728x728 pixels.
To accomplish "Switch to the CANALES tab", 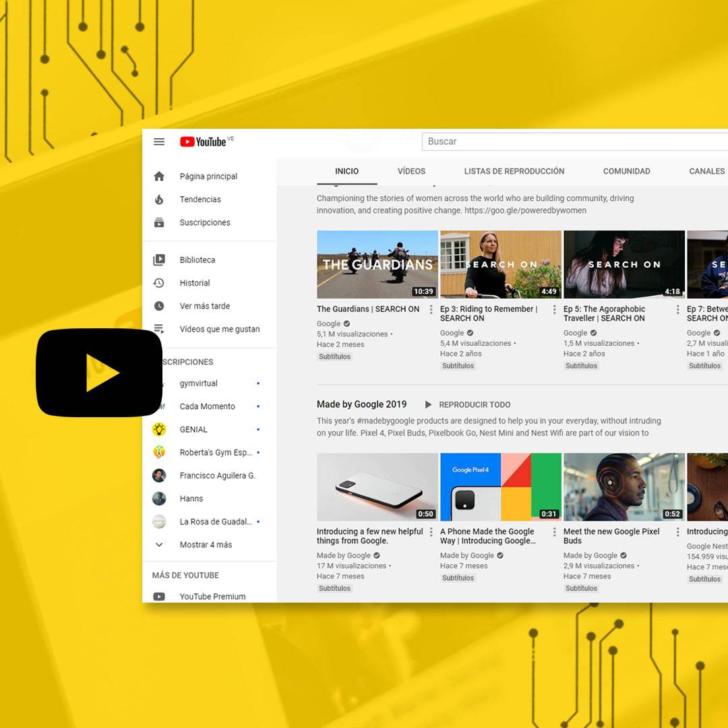I will [706, 171].
